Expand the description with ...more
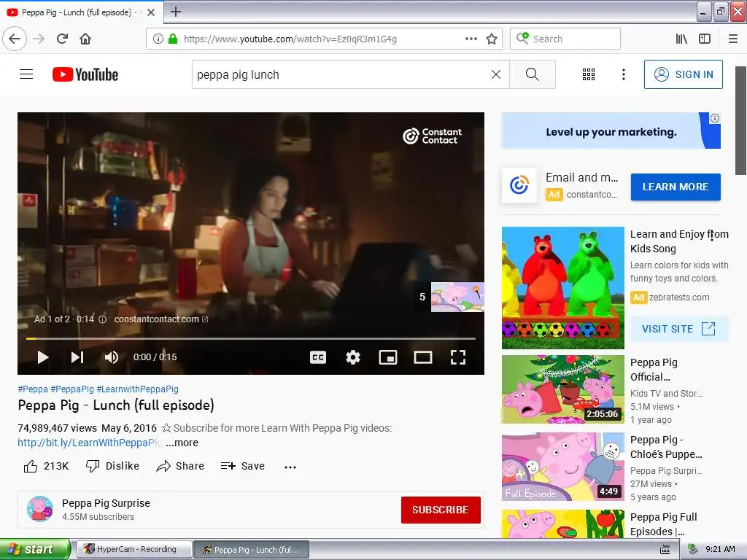The height and width of the screenshot is (560, 747). click(182, 443)
